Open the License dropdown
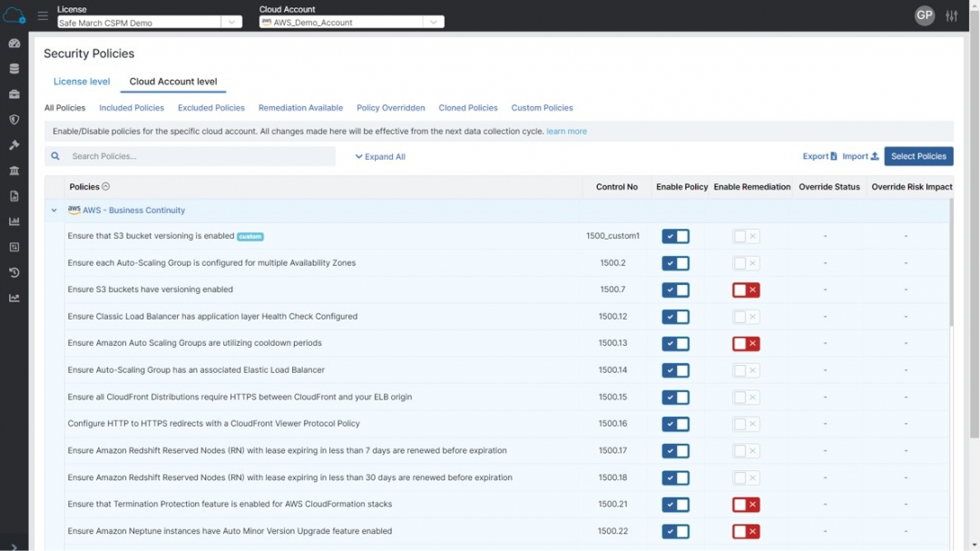This screenshot has width=980, height=551. coord(150,23)
